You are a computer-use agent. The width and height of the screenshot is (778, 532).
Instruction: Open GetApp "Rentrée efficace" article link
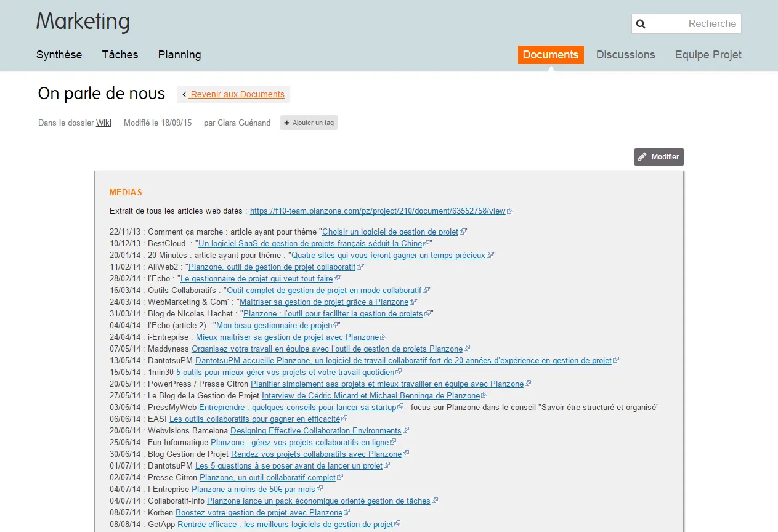285,525
